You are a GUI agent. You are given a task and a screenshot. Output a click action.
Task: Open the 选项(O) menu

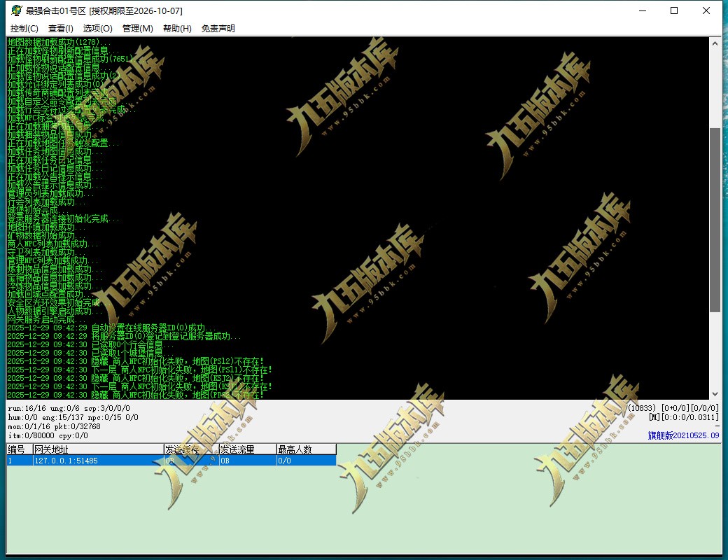point(97,28)
